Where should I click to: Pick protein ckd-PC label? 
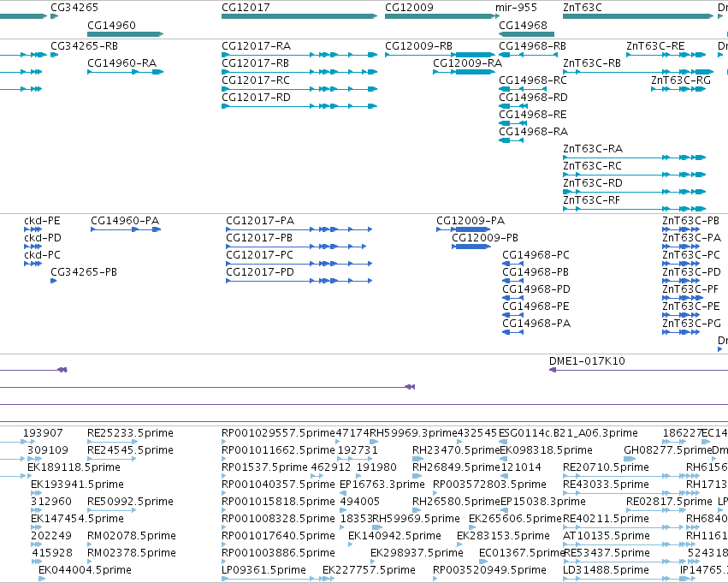pos(42,255)
